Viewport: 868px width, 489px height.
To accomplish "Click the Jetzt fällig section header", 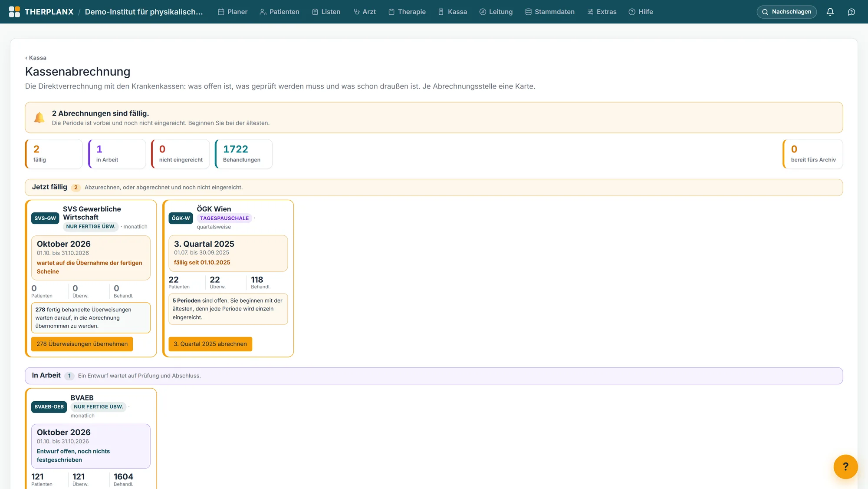I will pyautogui.click(x=434, y=187).
